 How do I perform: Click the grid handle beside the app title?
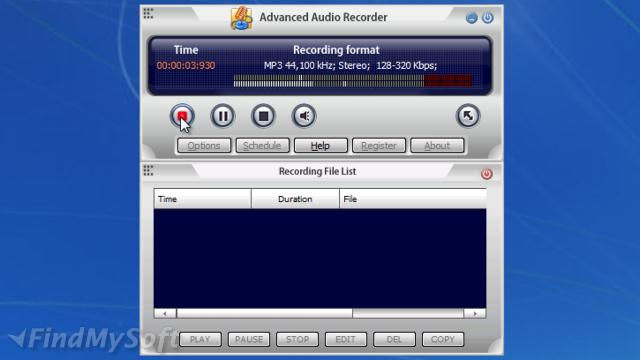148,13
